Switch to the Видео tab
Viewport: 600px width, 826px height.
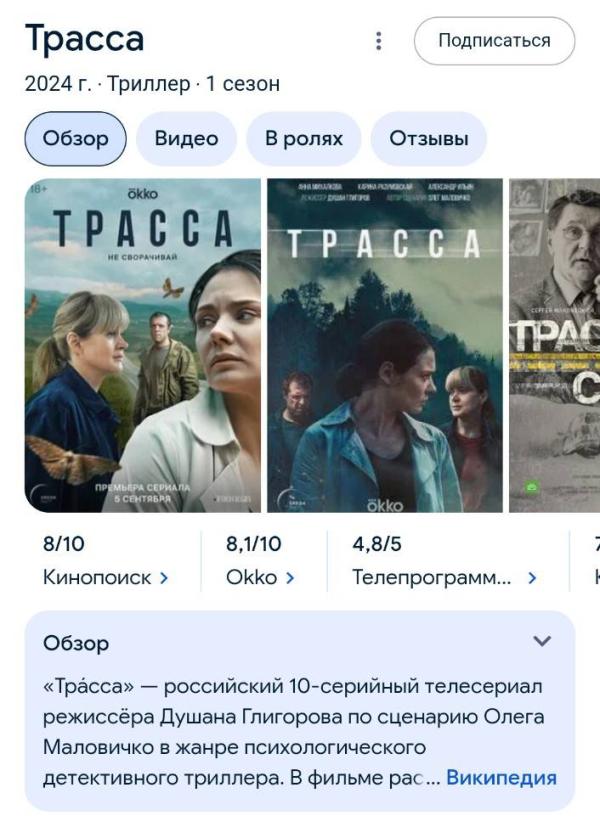click(x=186, y=139)
